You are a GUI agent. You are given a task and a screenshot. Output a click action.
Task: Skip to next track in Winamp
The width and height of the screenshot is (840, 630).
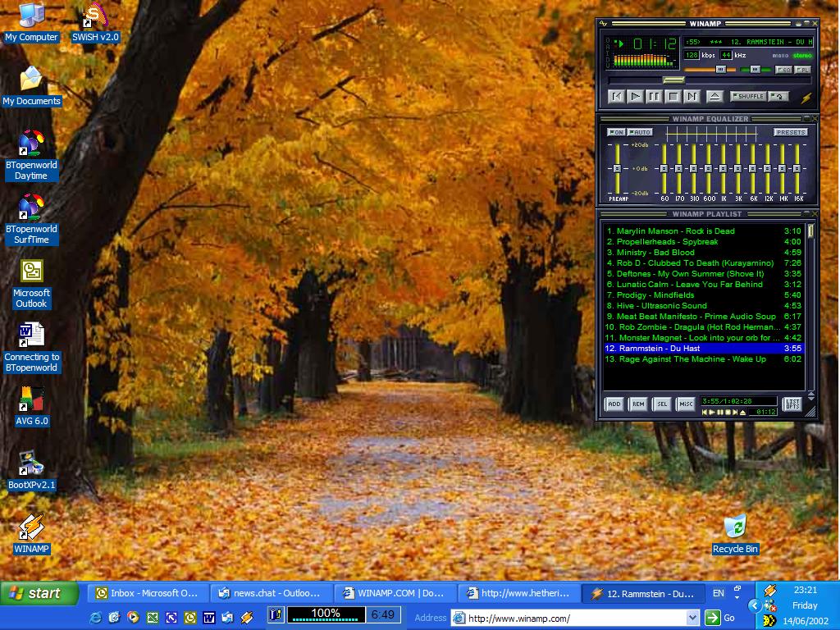click(692, 97)
